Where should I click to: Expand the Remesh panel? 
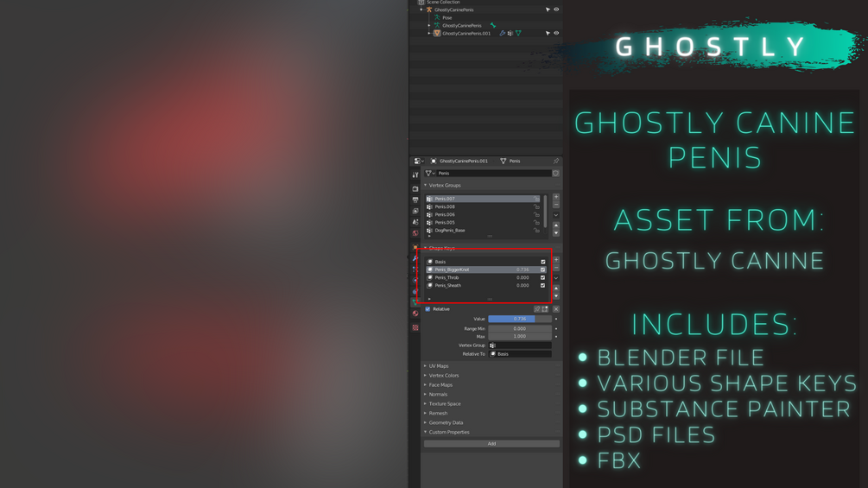point(425,414)
